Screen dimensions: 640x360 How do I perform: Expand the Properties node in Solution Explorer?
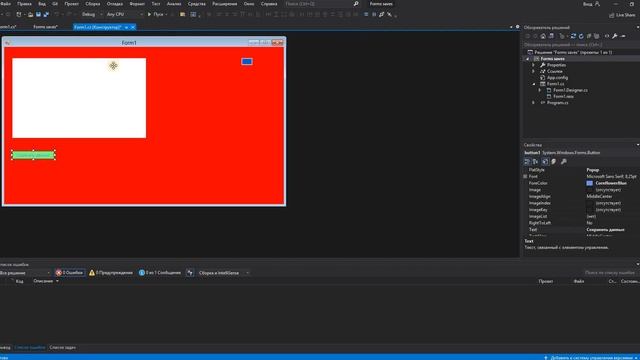[x=533, y=65]
